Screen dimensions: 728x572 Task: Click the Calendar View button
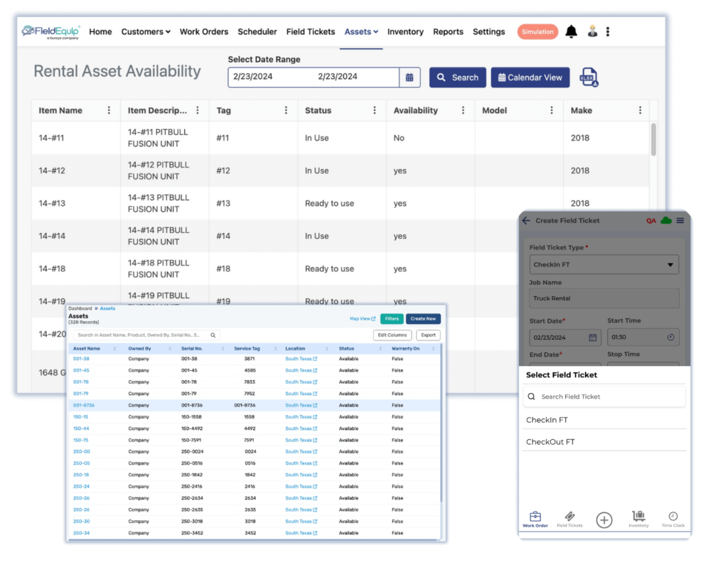tap(530, 77)
